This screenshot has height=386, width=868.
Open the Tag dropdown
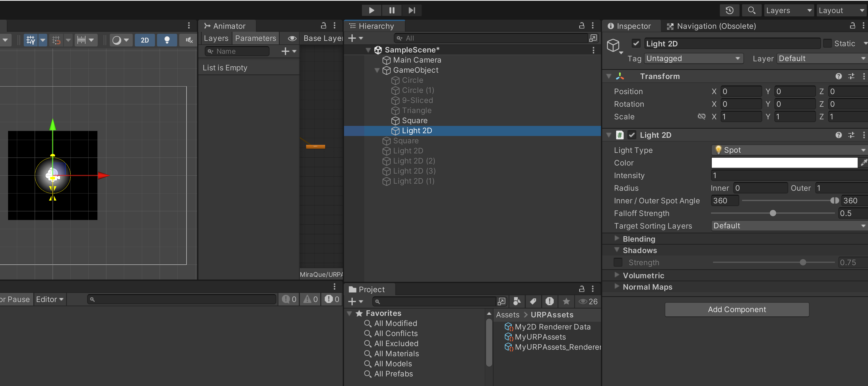693,59
